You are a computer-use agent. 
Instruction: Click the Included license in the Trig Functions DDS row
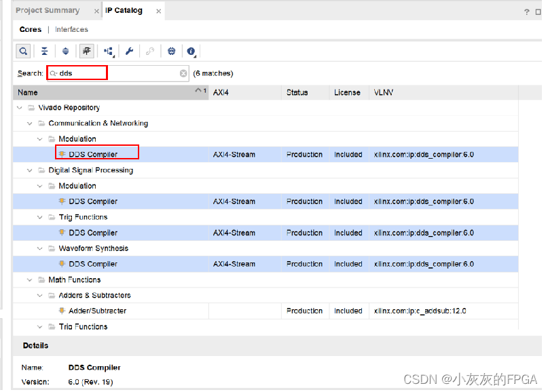tap(348, 233)
